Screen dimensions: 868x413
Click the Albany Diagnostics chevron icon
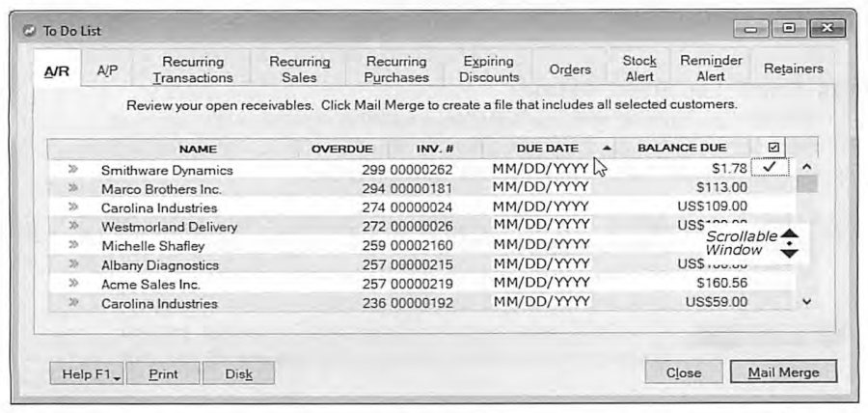coord(72,263)
